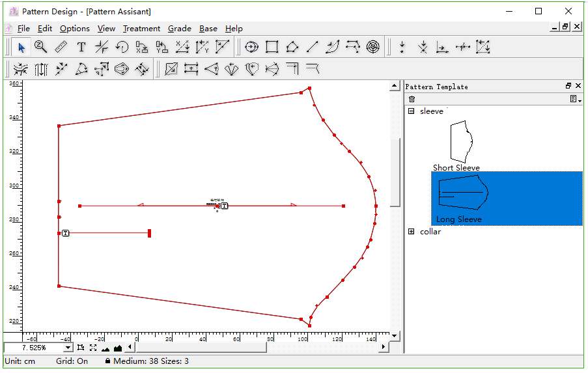Image resolution: width=588 pixels, height=373 pixels.
Task: Collapse the sleeve tree group
Action: [412, 111]
